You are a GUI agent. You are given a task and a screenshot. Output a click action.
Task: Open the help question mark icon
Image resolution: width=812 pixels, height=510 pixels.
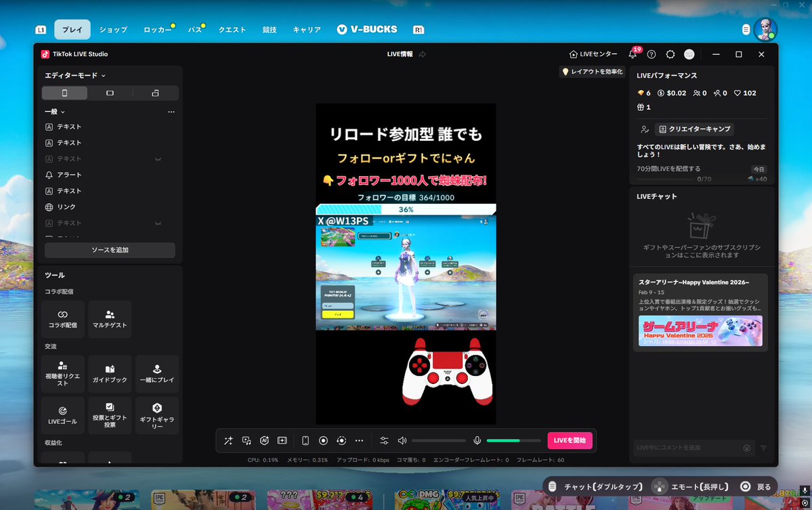tap(651, 54)
